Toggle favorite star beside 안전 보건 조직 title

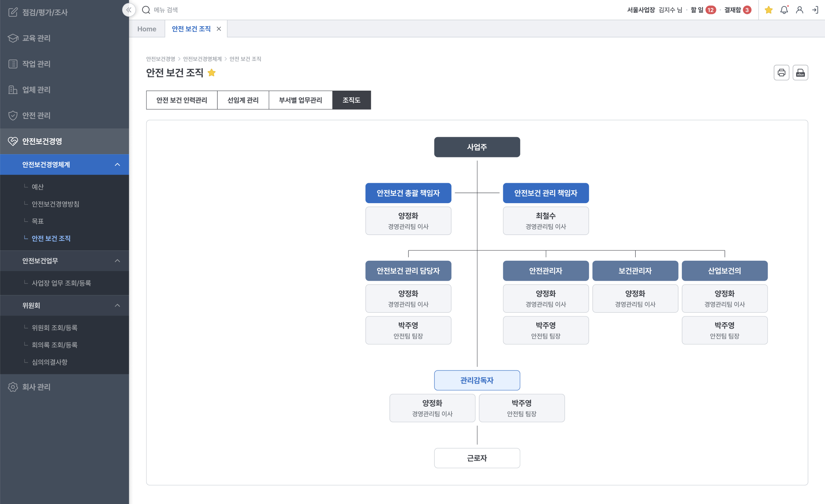[x=212, y=73]
